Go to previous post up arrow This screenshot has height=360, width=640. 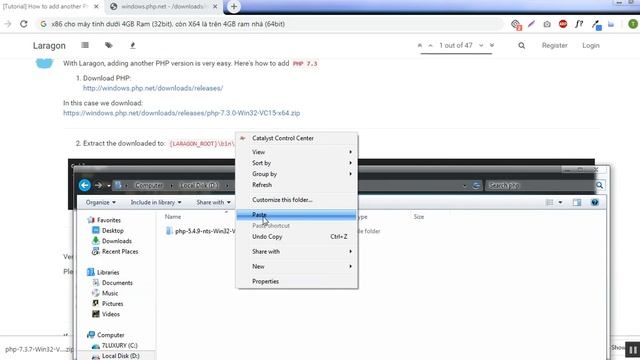point(430,45)
